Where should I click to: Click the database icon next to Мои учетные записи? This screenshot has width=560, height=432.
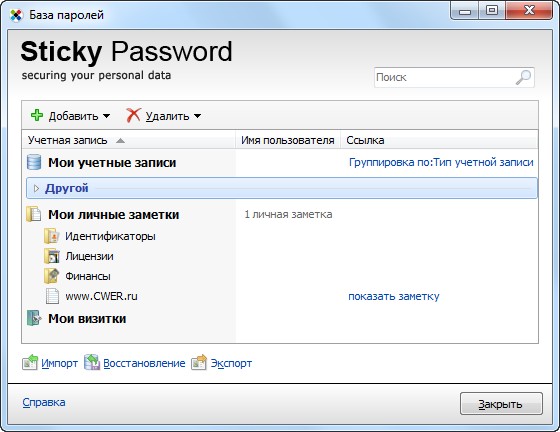coord(34,162)
